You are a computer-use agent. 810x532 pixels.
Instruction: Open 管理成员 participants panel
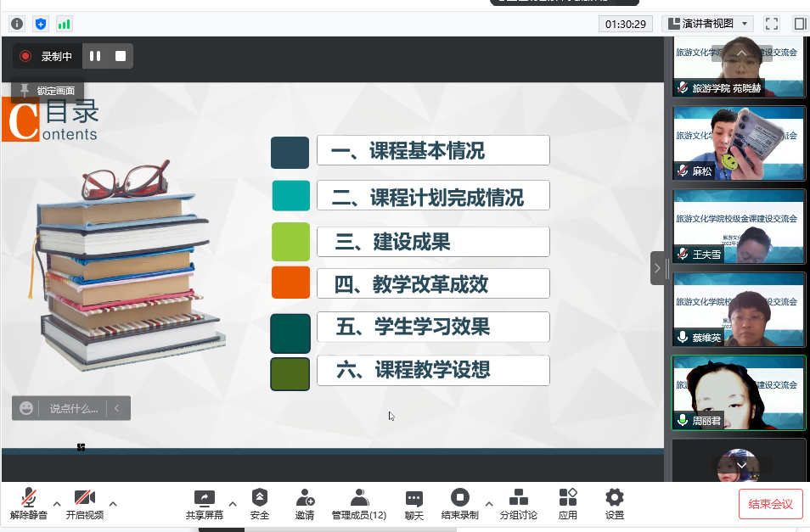coord(359,499)
